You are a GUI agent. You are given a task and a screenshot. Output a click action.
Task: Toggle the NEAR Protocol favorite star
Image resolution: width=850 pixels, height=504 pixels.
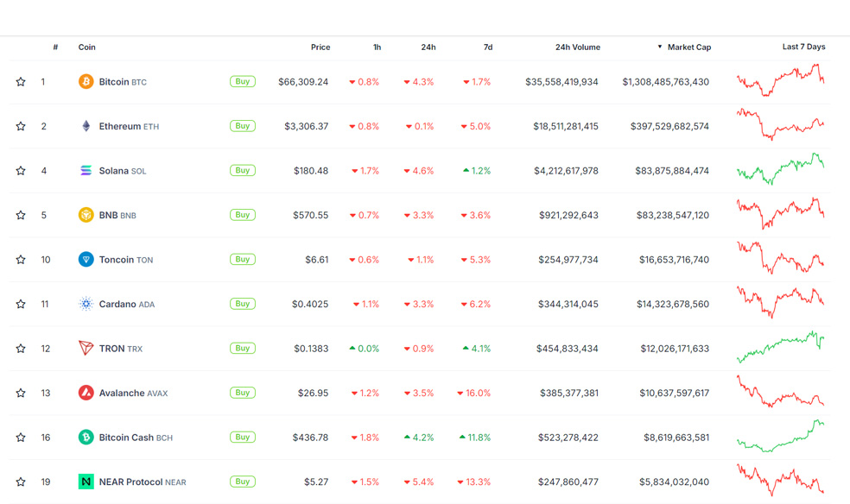tap(21, 482)
